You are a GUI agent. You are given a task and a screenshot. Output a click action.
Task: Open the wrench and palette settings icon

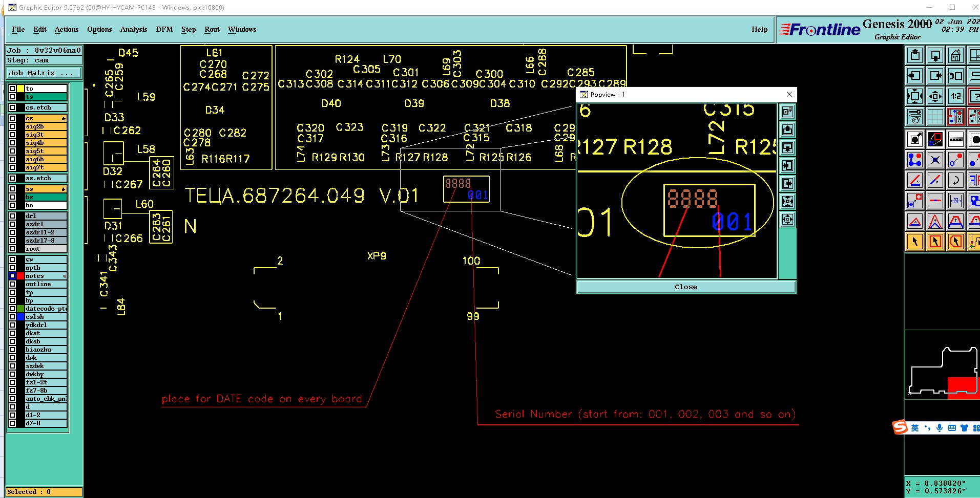click(915, 117)
